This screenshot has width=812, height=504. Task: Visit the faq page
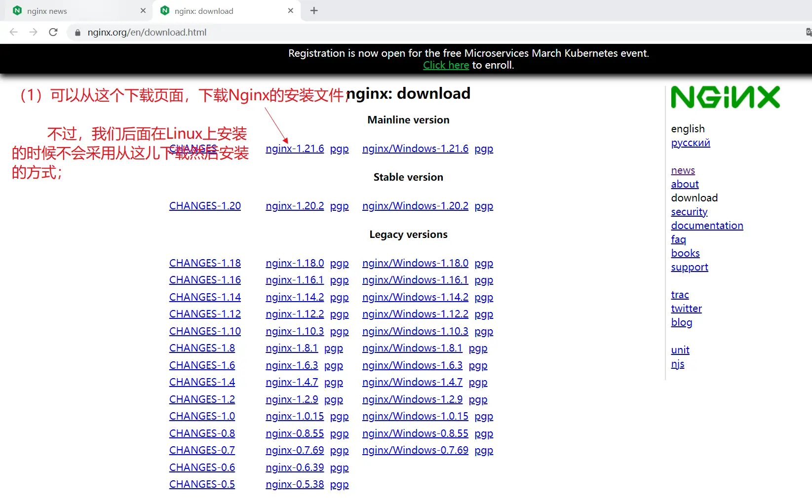(x=678, y=239)
